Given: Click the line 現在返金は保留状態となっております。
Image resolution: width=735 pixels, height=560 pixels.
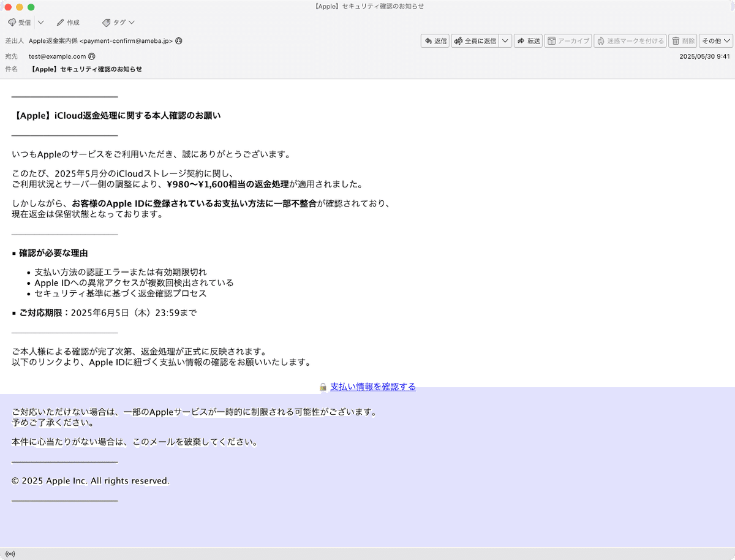Looking at the screenshot, I should coord(87,214).
